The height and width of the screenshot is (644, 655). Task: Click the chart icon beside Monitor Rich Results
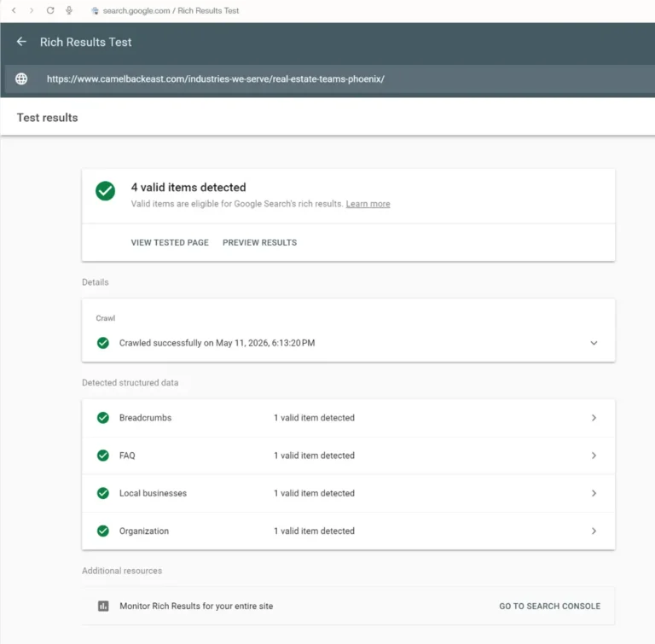[x=103, y=606]
